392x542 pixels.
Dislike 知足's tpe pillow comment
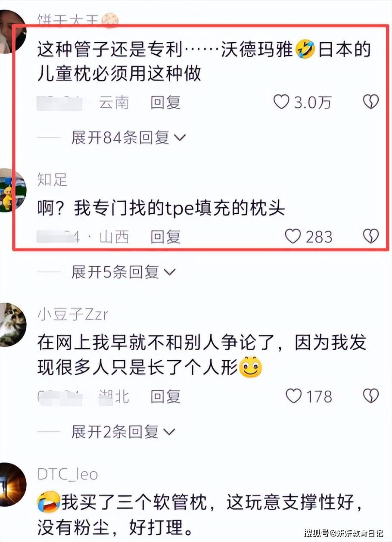[370, 236]
